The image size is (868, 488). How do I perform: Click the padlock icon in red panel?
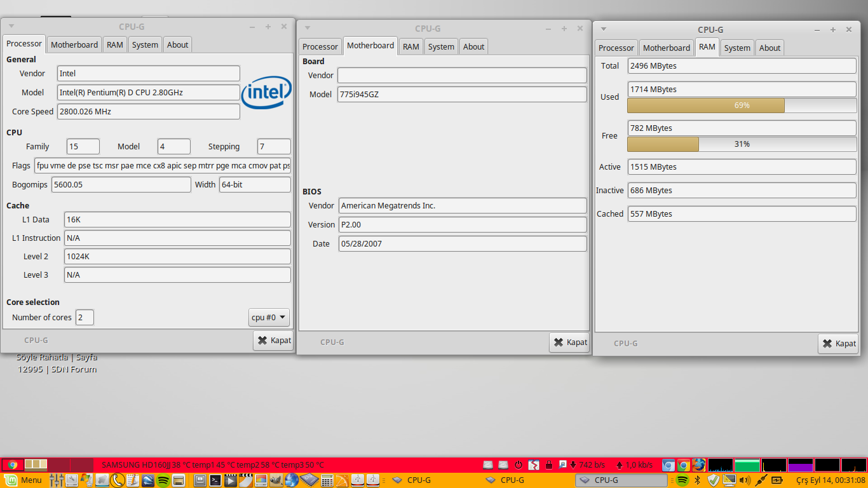(549, 464)
